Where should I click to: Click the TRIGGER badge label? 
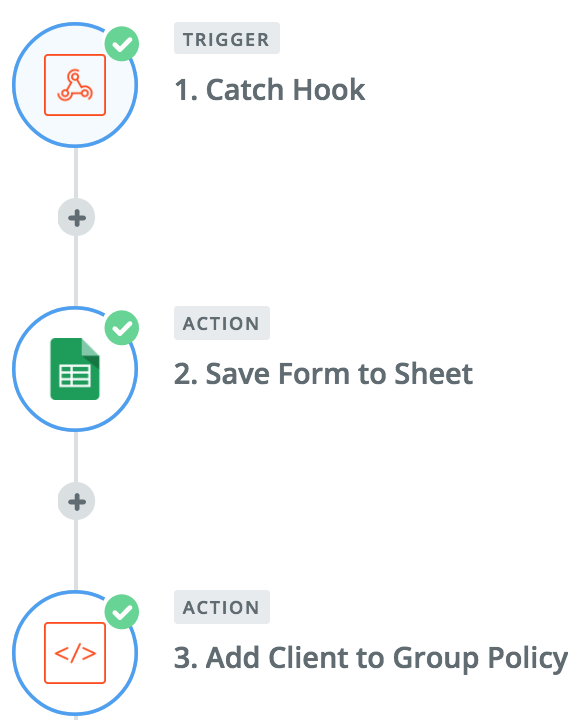point(227,39)
